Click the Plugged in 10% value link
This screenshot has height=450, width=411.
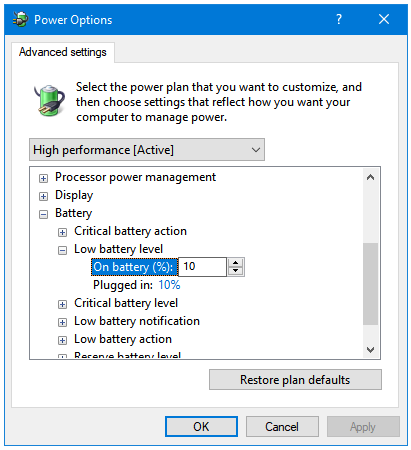tap(169, 285)
